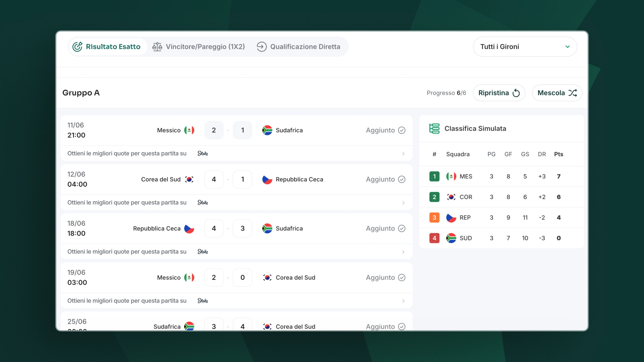
Task: Click the Pts column header in standings
Action: tap(558, 154)
